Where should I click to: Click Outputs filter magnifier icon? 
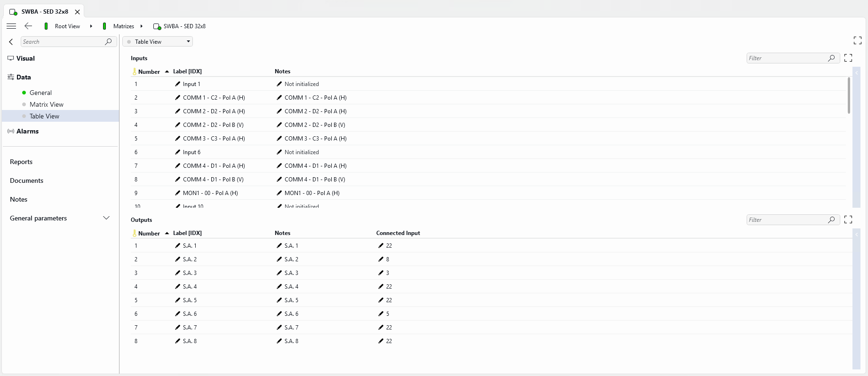831,220
